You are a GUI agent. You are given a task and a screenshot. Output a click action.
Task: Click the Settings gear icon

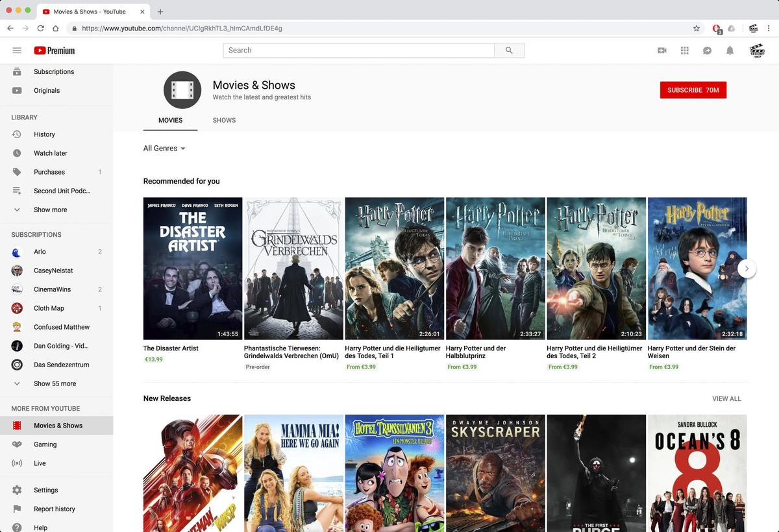click(x=17, y=490)
